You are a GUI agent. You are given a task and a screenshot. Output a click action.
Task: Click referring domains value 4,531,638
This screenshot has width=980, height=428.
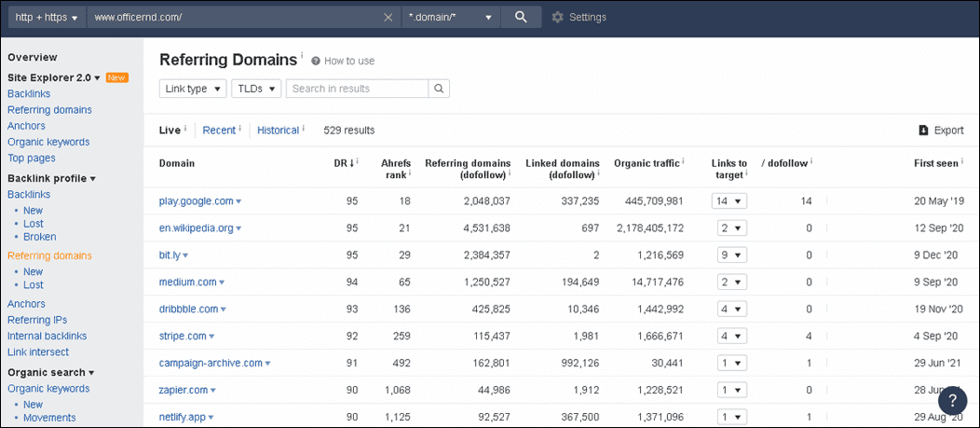click(486, 228)
